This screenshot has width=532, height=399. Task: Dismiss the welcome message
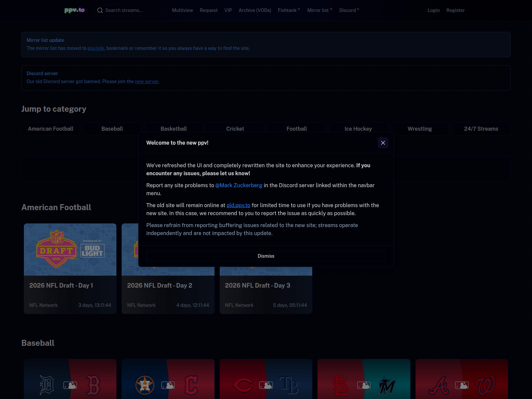point(266,256)
